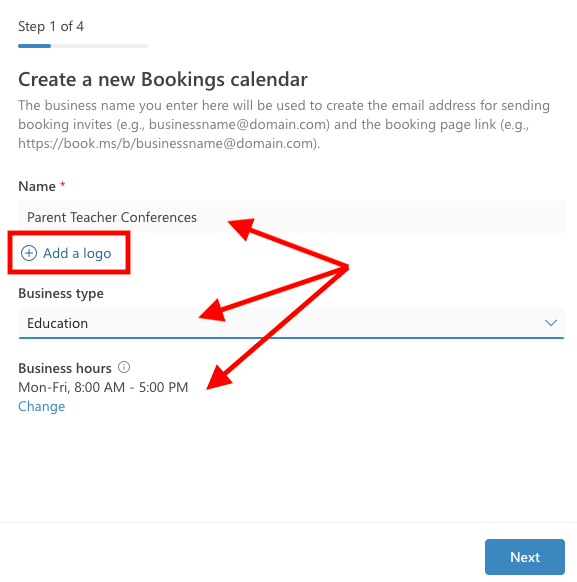Image resolution: width=577 pixels, height=582 pixels.
Task: Click the empty area right of Name text
Action: tap(380, 217)
